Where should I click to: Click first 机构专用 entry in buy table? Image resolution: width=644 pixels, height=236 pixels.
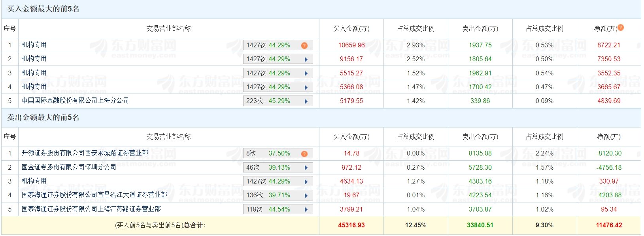coord(34,45)
